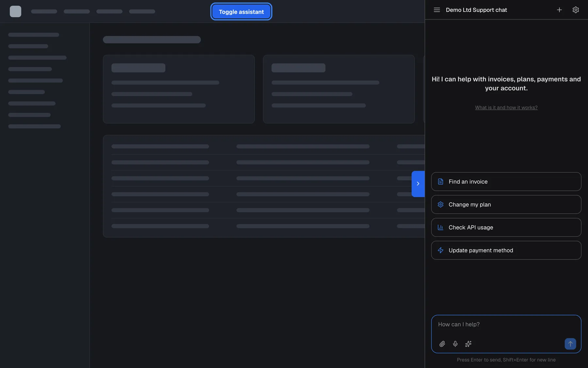The height and width of the screenshot is (368, 588).
Task: Click the 'Demo Ltd Support chat' title
Action: click(476, 10)
